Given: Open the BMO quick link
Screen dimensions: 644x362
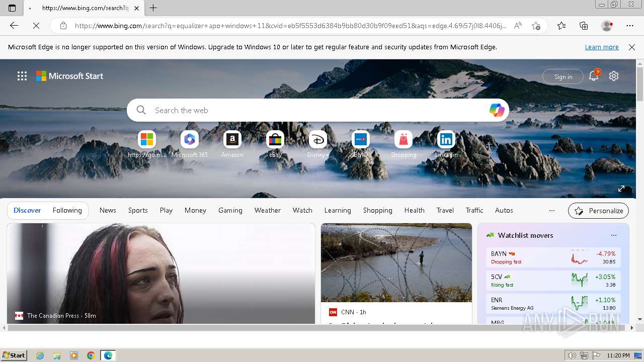Looking at the screenshot, I should [x=361, y=145].
